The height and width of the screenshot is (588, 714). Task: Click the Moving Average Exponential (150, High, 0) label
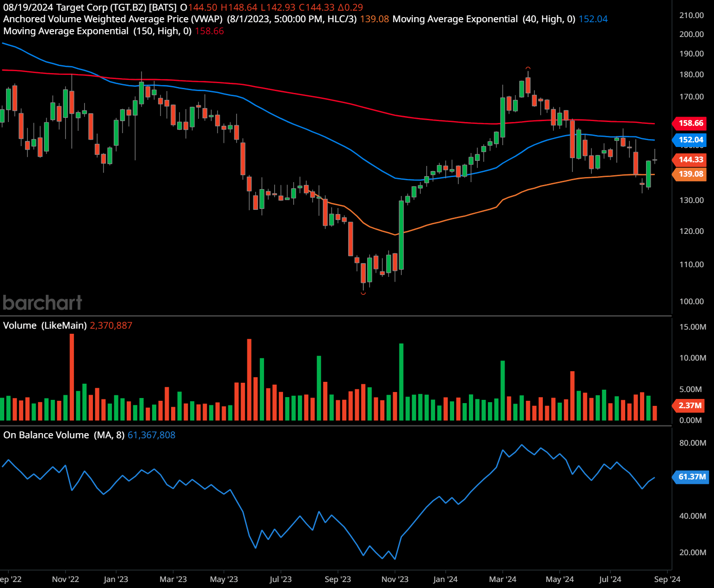coord(97,31)
